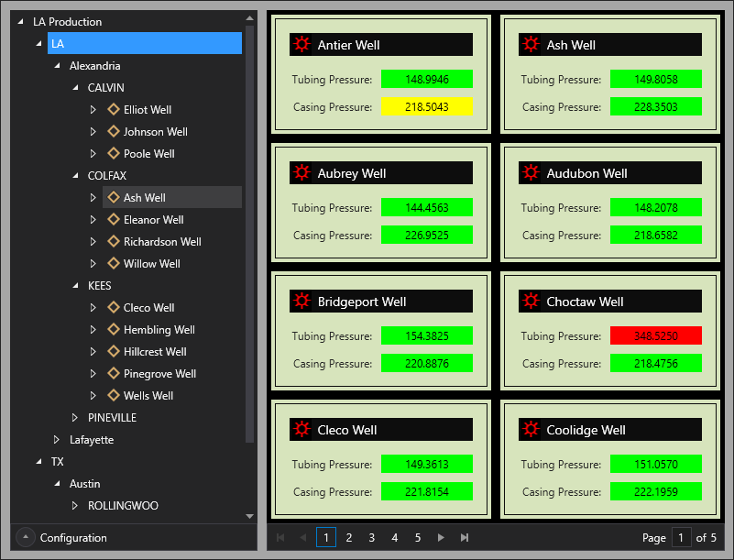Select Pinegrove Well in the tree
Image resolution: width=734 pixels, height=560 pixels.
coord(159,374)
